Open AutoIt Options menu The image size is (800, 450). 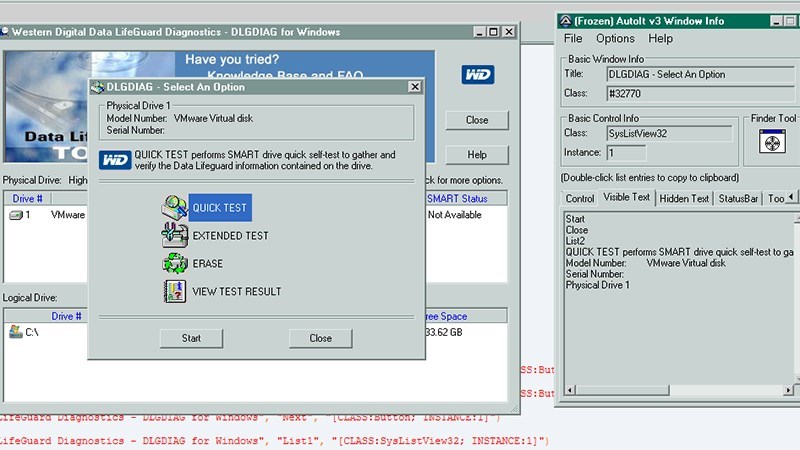(615, 38)
